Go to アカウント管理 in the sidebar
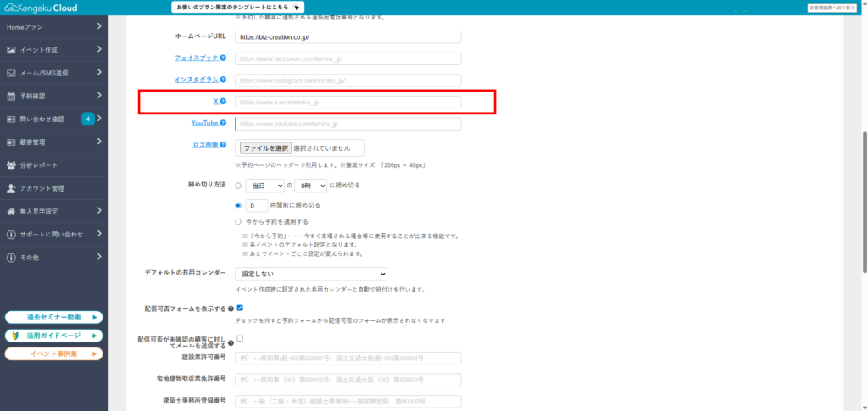This screenshot has width=868, height=411. [54, 188]
